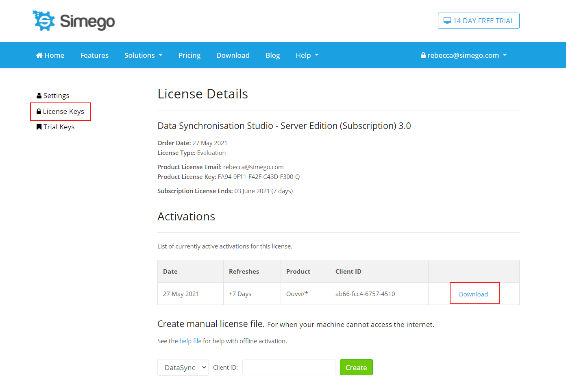
Task: Go to the Home nav item
Action: [x=50, y=55]
